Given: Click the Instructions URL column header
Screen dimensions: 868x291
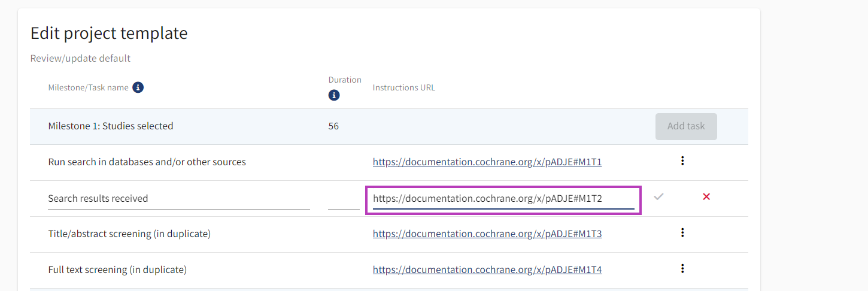Looking at the screenshot, I should 403,87.
